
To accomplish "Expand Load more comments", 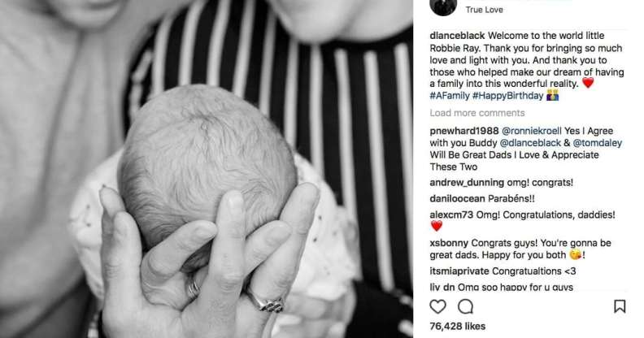I will click(x=477, y=113).
